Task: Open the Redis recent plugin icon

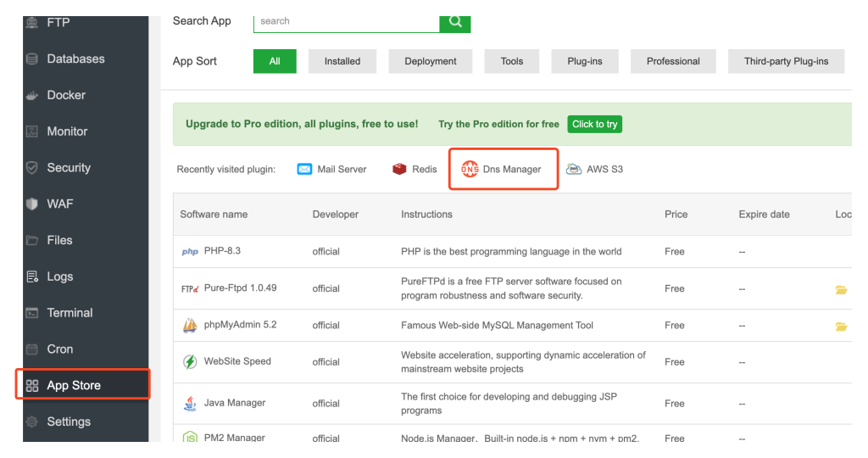Action: [399, 169]
